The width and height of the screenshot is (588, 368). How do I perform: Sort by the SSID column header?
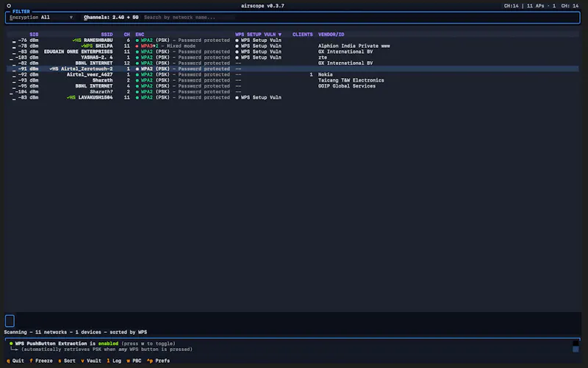[x=107, y=34]
